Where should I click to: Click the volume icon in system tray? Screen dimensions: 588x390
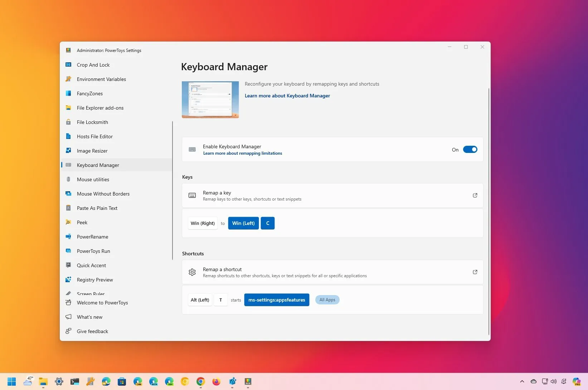pos(554,381)
